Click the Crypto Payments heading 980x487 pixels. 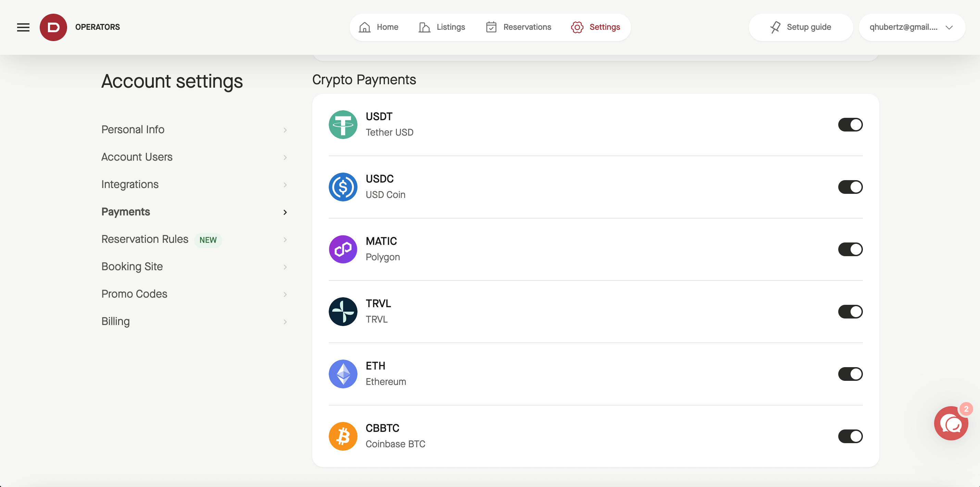(364, 79)
